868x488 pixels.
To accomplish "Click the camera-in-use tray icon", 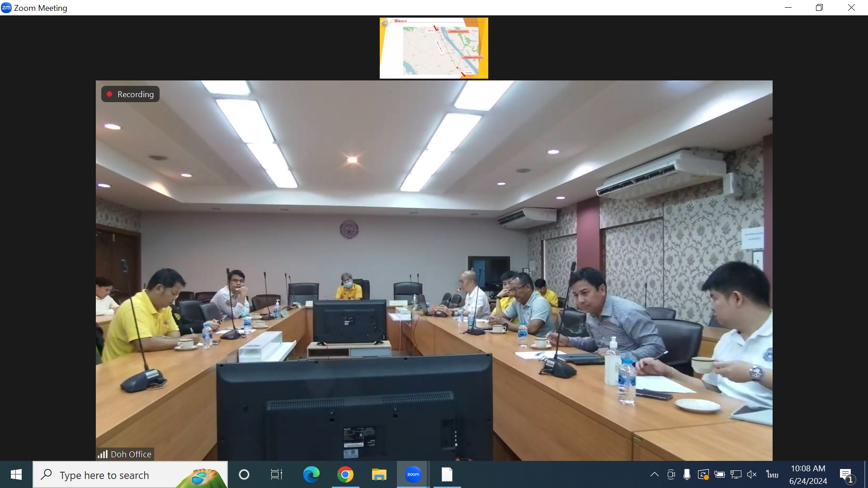I will [671, 474].
